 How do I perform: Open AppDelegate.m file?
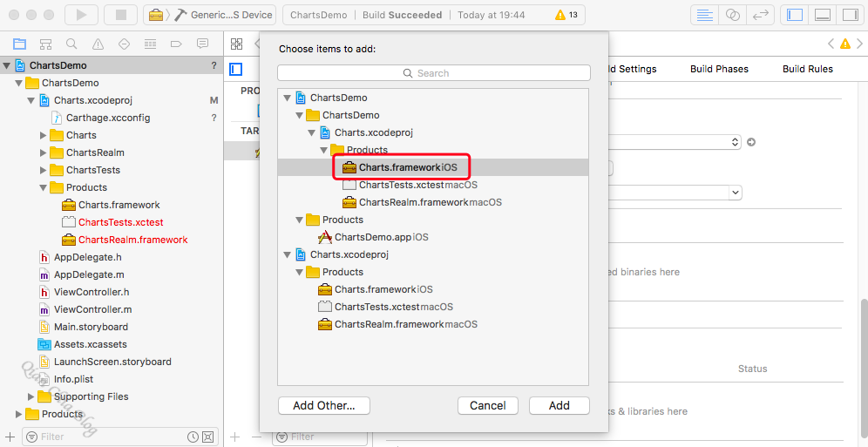pyautogui.click(x=89, y=274)
